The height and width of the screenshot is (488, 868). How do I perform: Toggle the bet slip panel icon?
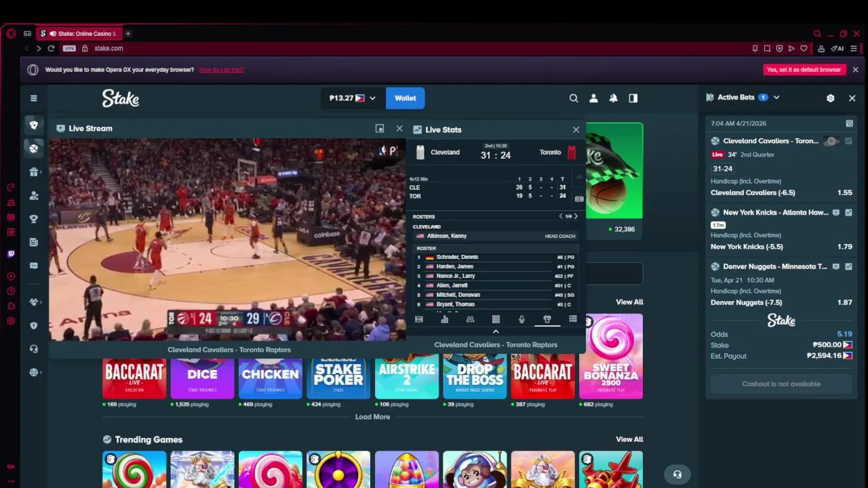pos(633,98)
